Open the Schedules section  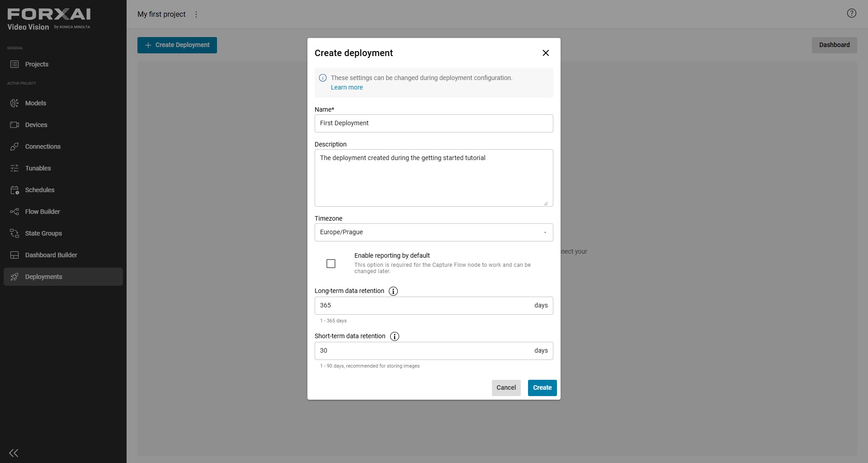coord(63,190)
